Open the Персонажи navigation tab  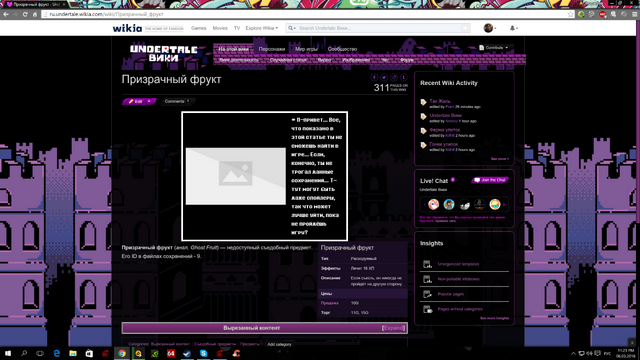pyautogui.click(x=271, y=49)
